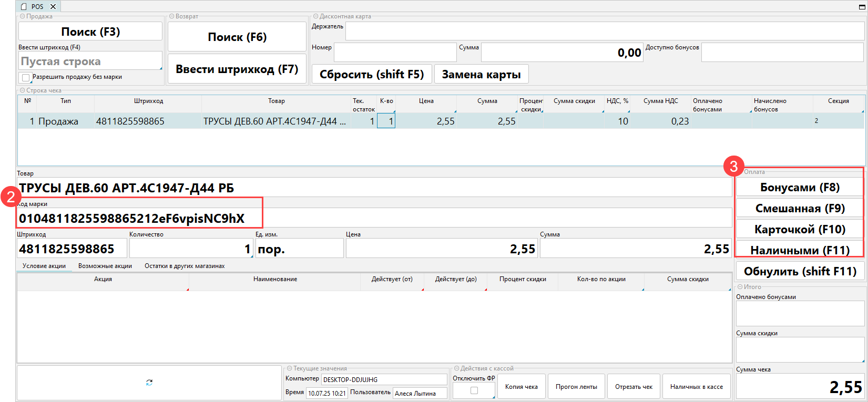Screen dimensions: 868x402
Task: Enable Разрешить продажу без марки checkbox
Action: pyautogui.click(x=26, y=78)
